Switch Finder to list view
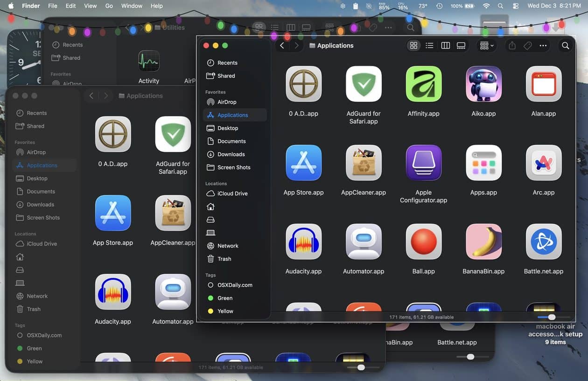The image size is (588, 381). pos(429,45)
